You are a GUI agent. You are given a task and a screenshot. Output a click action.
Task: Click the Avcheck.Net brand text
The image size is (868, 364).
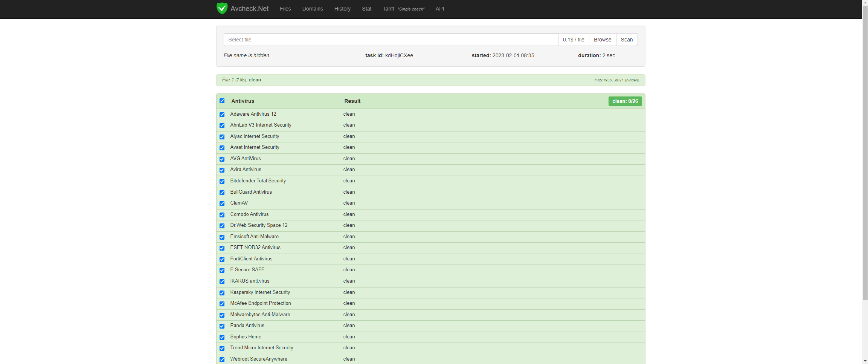coord(250,9)
